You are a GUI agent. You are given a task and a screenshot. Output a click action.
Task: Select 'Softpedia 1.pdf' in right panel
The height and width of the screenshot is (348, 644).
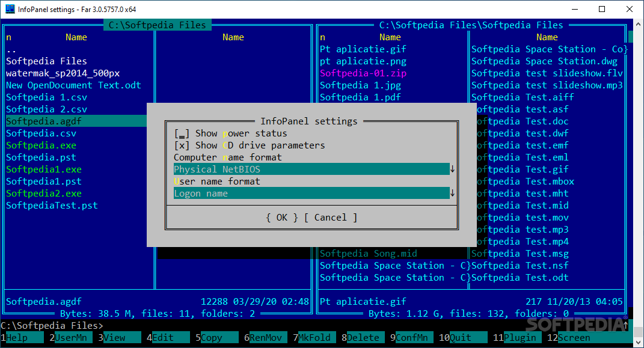[360, 97]
